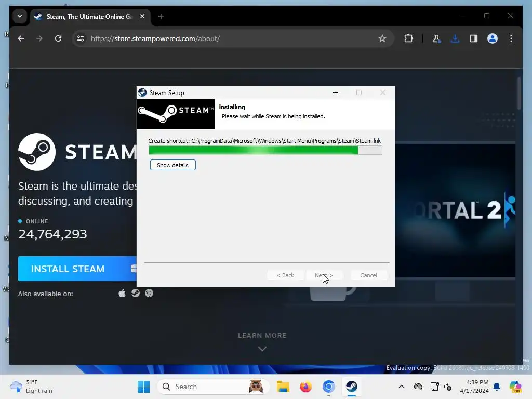The image size is (532, 399).
Task: Click the web page vertical scrollbar
Action: click(x=519, y=94)
